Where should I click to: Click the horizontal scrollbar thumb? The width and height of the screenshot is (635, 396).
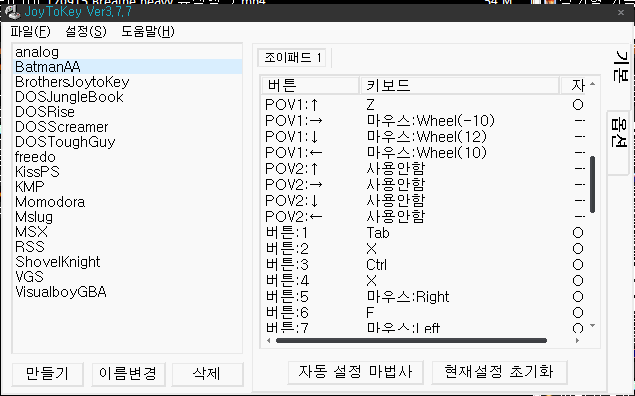(x=411, y=341)
